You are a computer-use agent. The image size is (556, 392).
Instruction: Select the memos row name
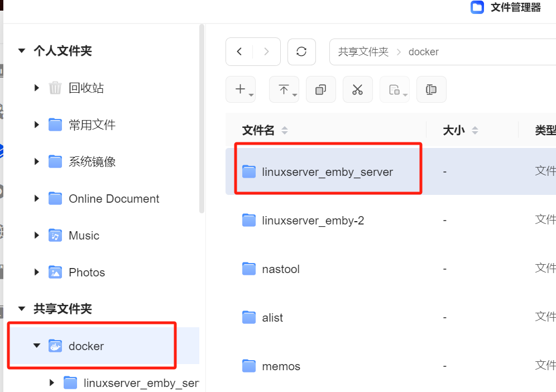tap(281, 366)
